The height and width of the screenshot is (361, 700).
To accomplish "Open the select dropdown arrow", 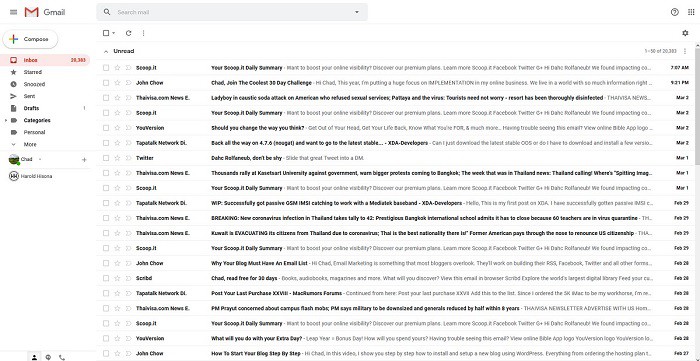I will pos(113,33).
